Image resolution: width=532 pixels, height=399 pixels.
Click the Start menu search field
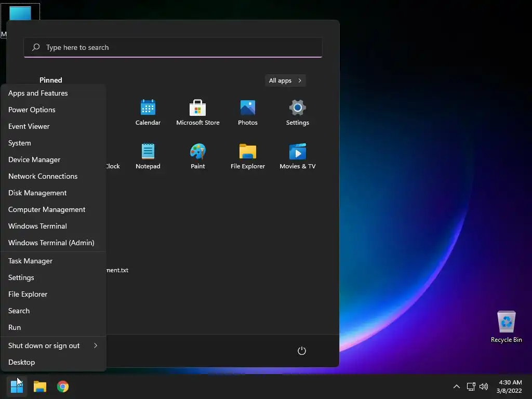point(173,47)
